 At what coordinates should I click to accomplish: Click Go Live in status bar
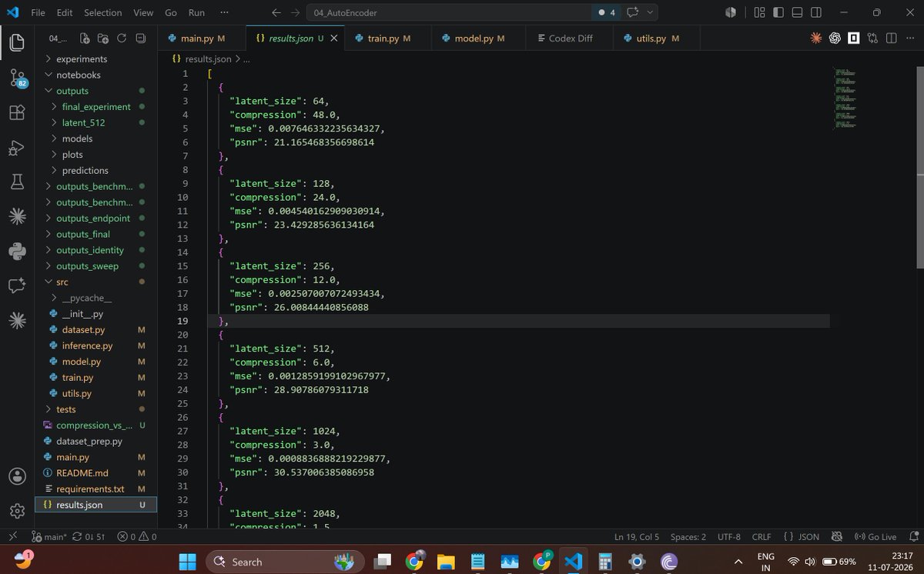pos(875,536)
